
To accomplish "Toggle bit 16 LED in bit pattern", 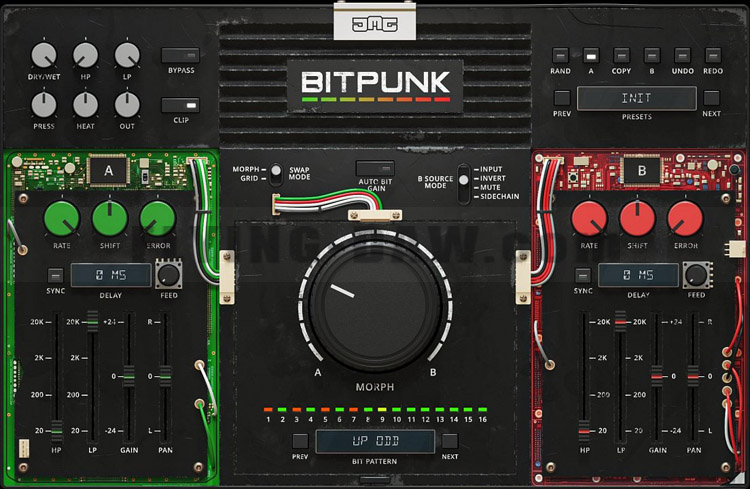I will [483, 410].
